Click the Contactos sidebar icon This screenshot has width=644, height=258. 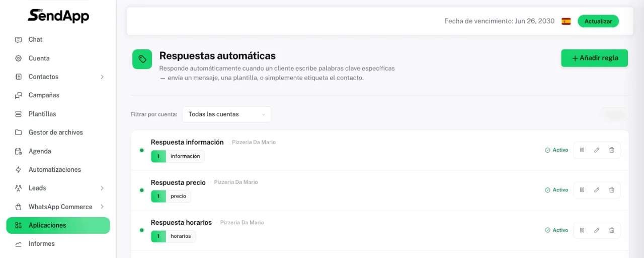[x=19, y=77]
